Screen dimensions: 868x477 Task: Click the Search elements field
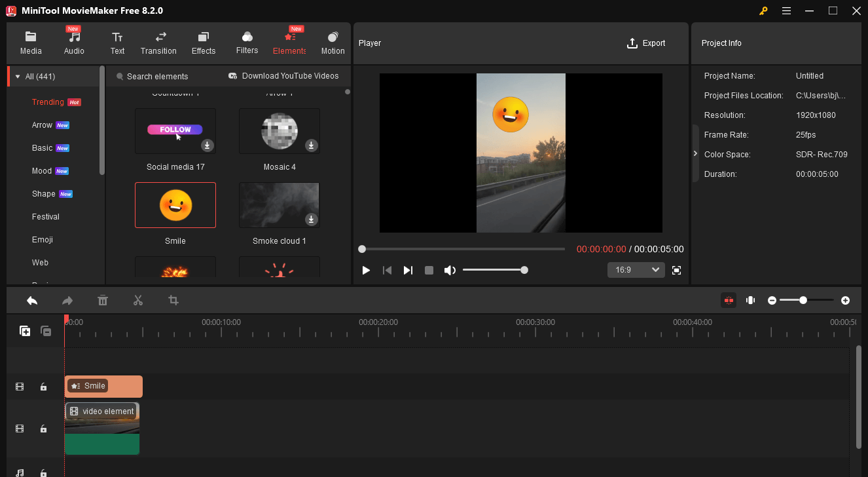(157, 77)
